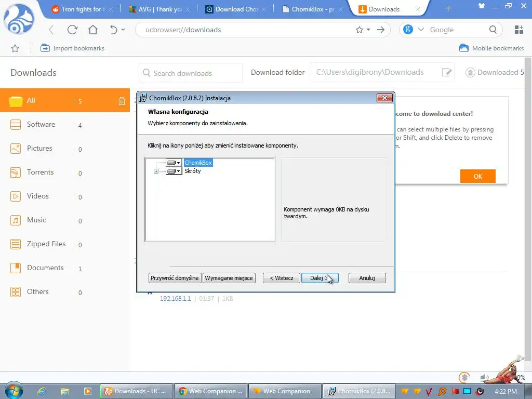Continue with the Dalej button
The image size is (532, 399).
coord(320,278)
